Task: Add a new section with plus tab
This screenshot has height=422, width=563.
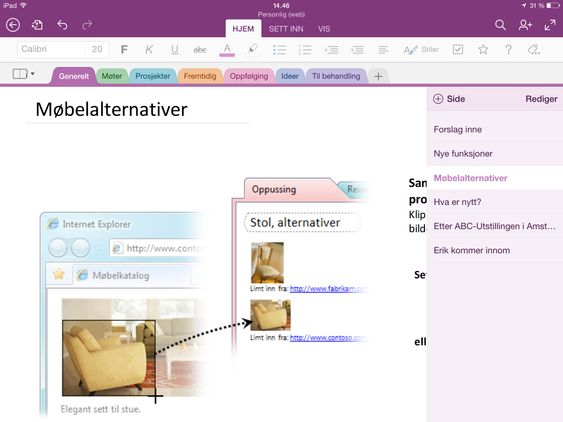Action: click(x=378, y=76)
